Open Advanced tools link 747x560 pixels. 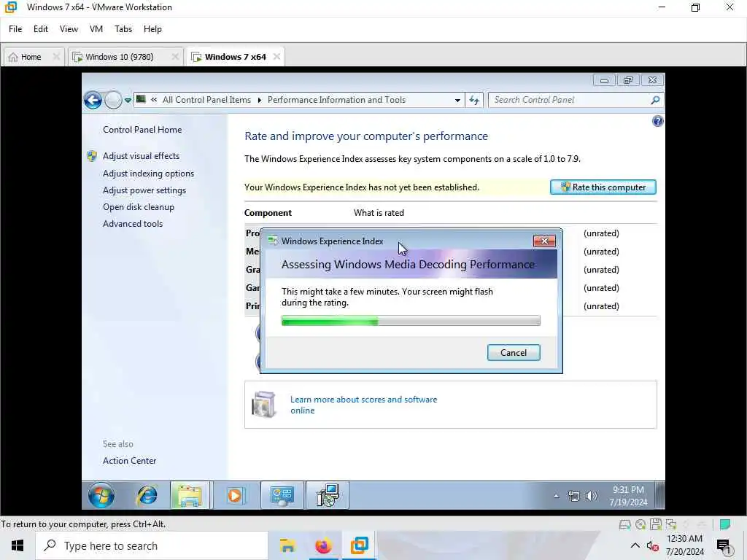pyautogui.click(x=133, y=224)
